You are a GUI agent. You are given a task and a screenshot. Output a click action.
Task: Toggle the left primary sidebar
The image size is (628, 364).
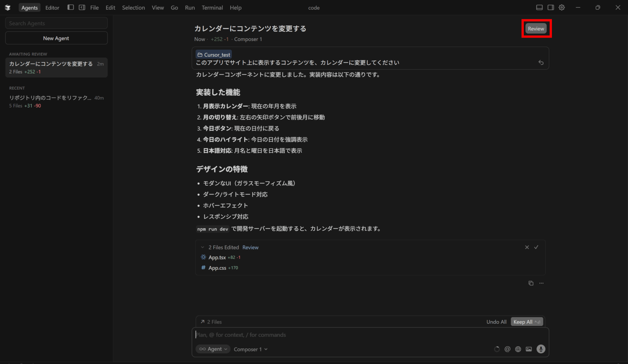click(x=71, y=8)
